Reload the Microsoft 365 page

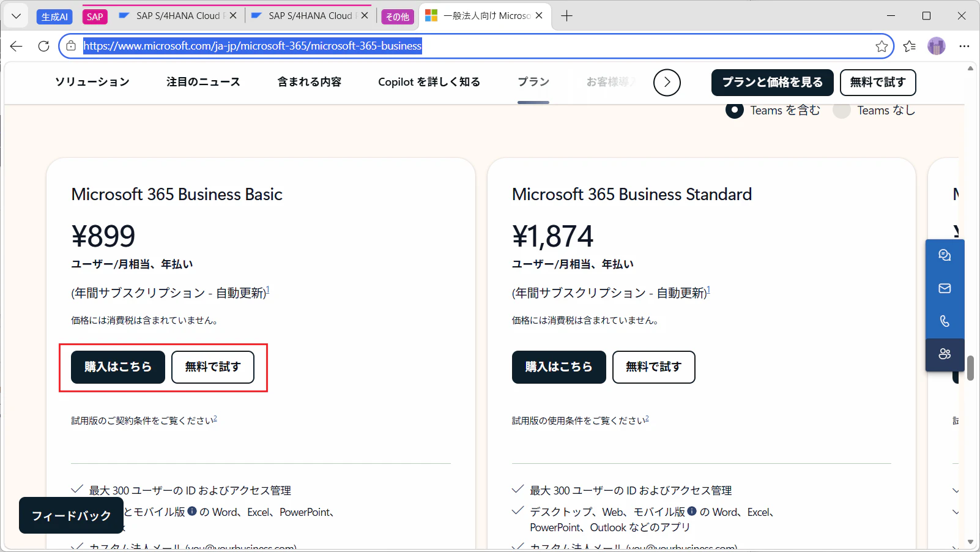(43, 46)
